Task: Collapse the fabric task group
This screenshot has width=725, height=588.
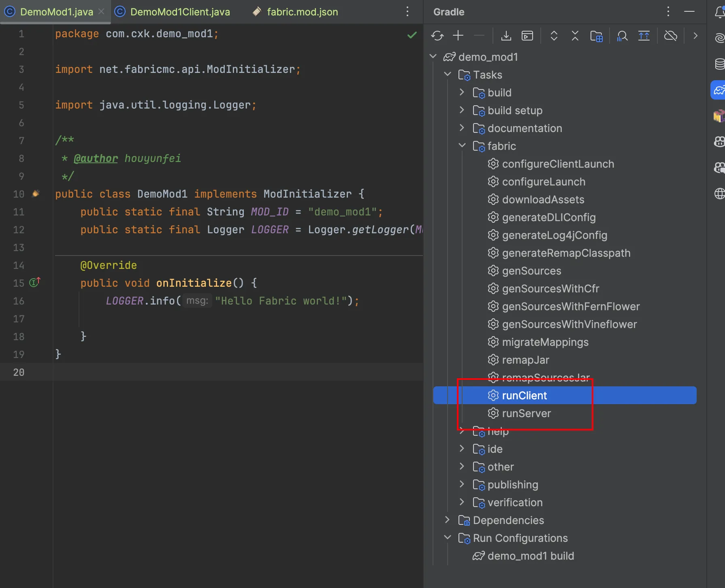Action: (x=462, y=145)
